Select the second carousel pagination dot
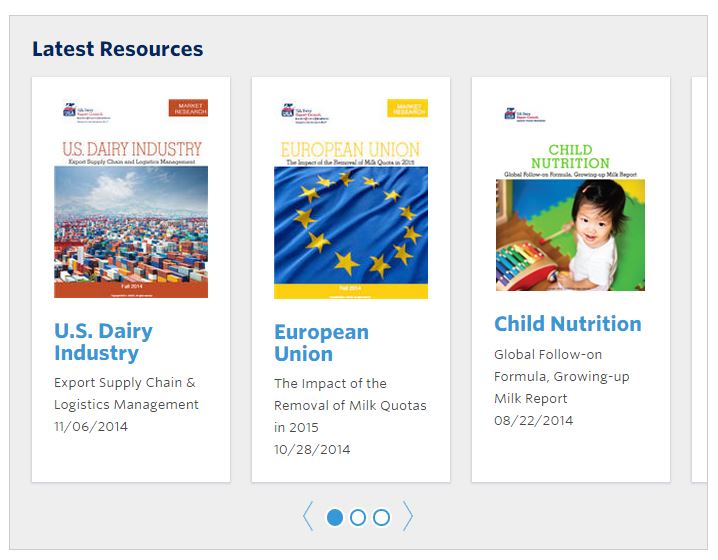 358,517
